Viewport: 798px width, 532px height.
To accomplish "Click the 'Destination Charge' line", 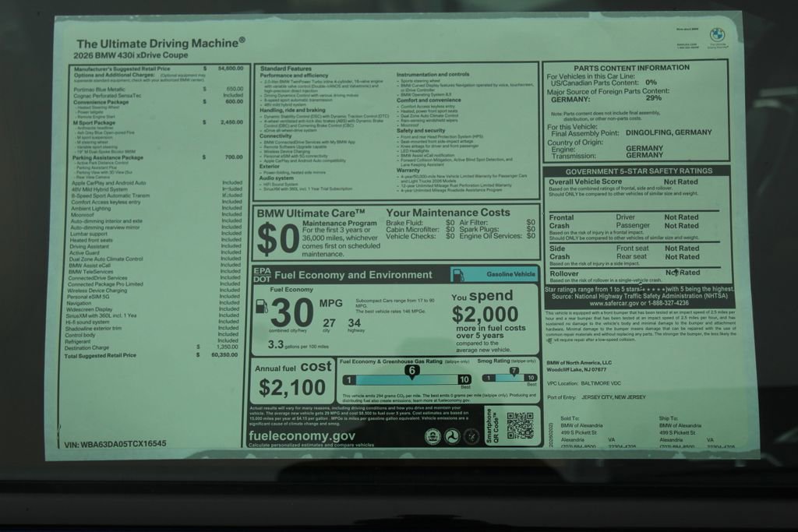I will [x=151, y=347].
